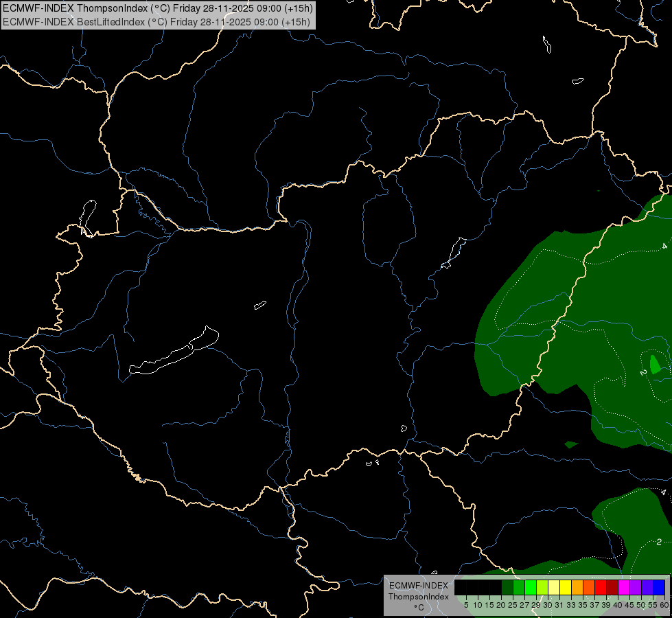
Task: Click the legend "ECMWF-INDEX" label
Action: click(x=419, y=586)
